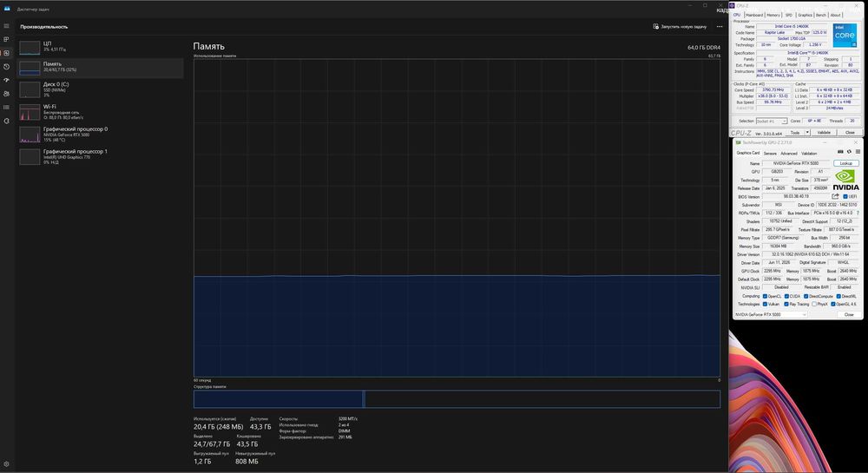
Task: Click the GPU-Z window title icon
Action: tap(738, 142)
